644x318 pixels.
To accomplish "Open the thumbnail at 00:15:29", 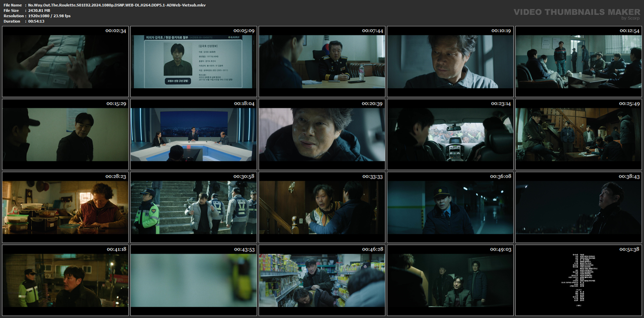I will click(65, 134).
